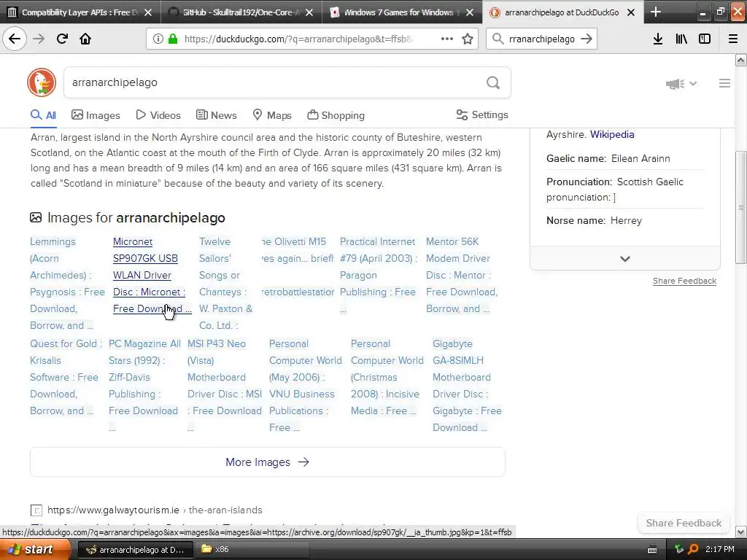Screen dimensions: 747x560
Task: Open the Olivetti M15 image result
Action: (x=298, y=267)
